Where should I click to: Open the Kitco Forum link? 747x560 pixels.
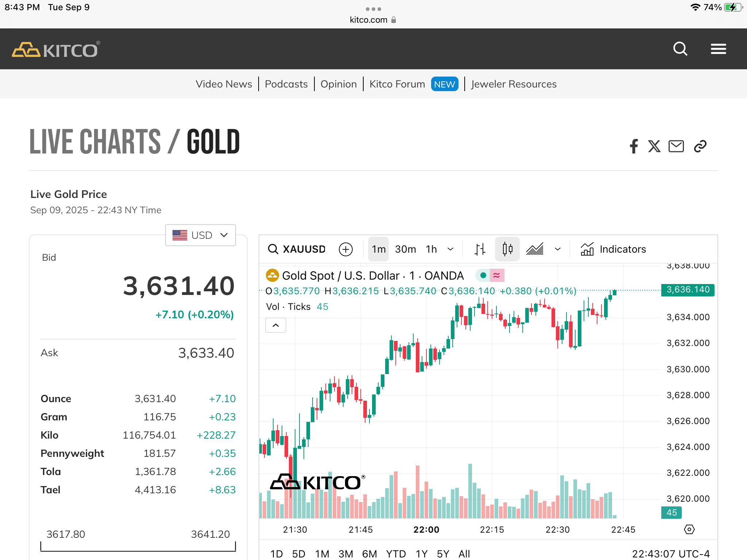coord(397,84)
